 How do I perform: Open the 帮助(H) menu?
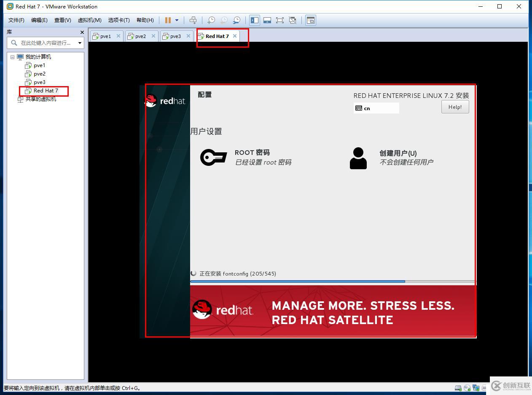pyautogui.click(x=145, y=20)
